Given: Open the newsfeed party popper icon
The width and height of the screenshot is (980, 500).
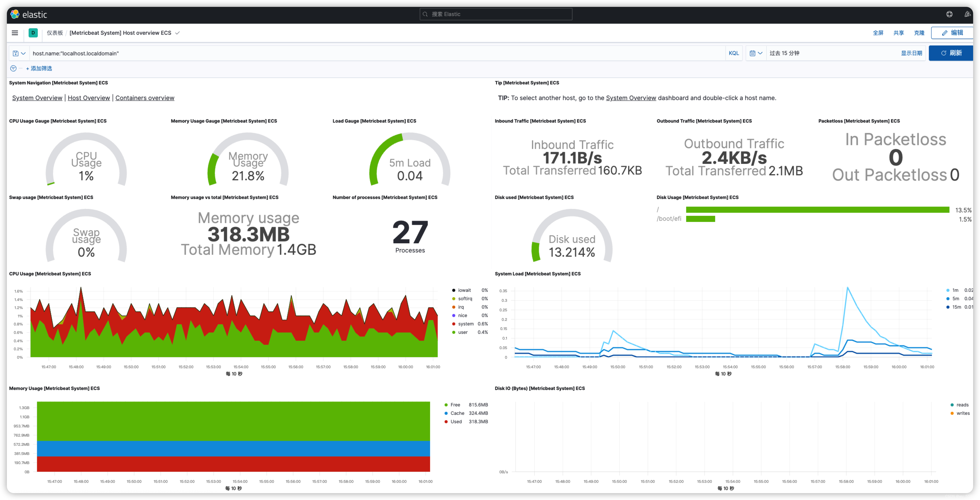Looking at the screenshot, I should pos(967,14).
